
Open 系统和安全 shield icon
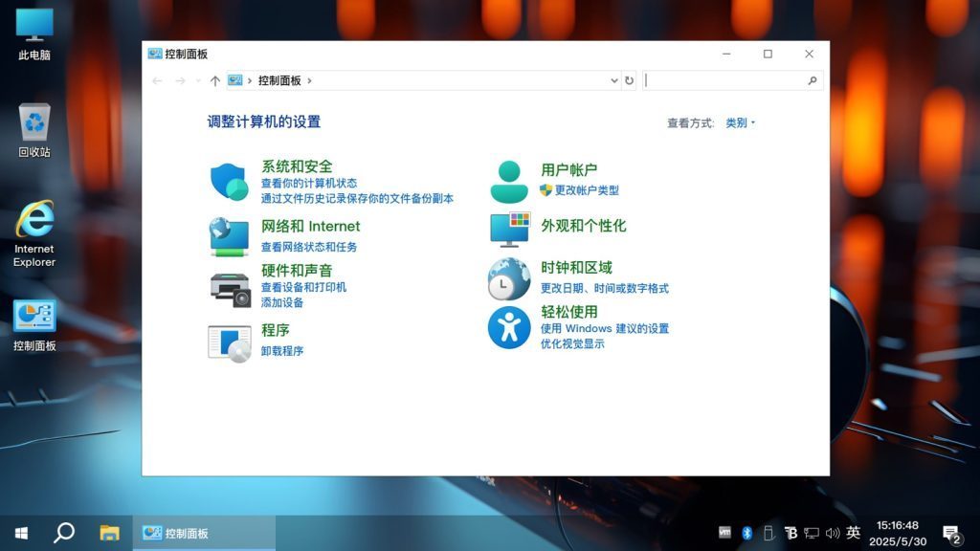tap(230, 179)
